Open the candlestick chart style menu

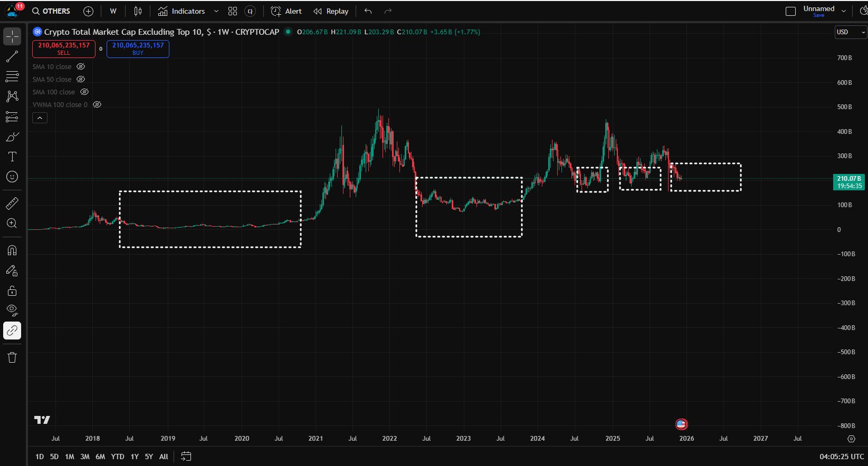click(x=138, y=11)
